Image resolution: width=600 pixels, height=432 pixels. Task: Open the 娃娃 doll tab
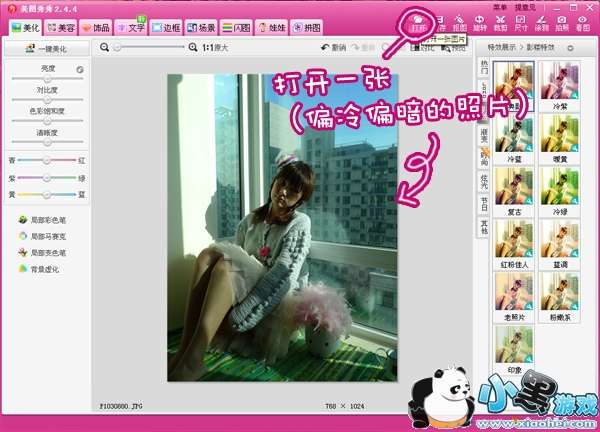[x=272, y=28]
